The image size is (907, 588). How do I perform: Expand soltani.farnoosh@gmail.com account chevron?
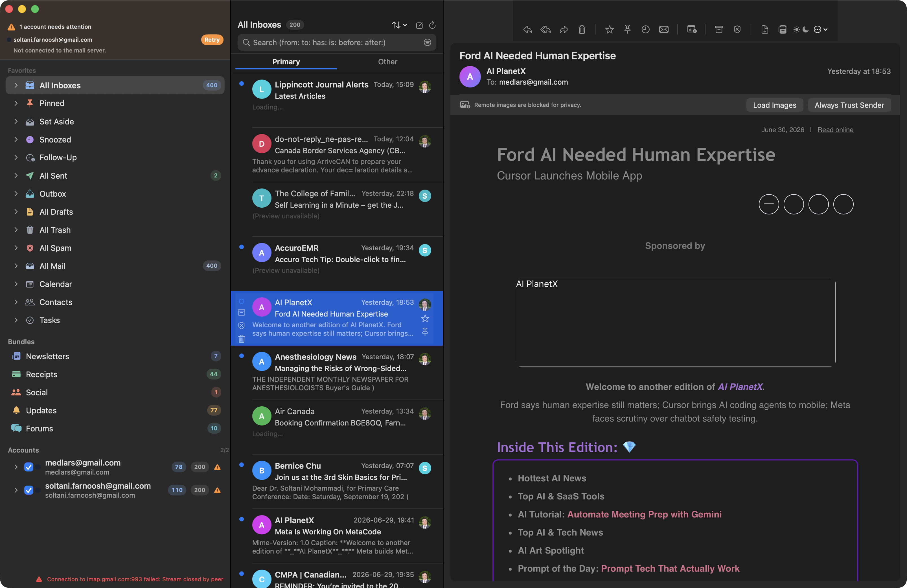pyautogui.click(x=16, y=490)
